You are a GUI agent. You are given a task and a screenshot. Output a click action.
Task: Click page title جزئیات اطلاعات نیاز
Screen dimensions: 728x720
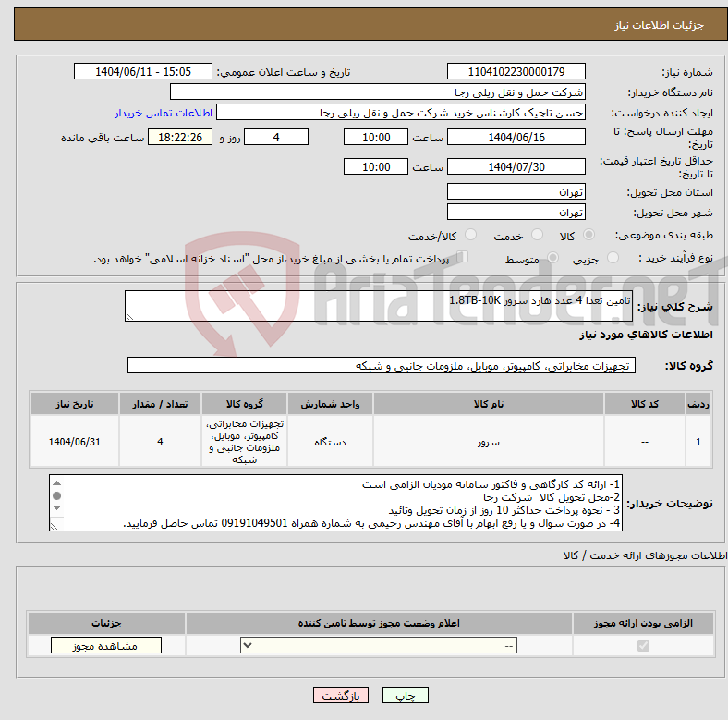(660, 25)
